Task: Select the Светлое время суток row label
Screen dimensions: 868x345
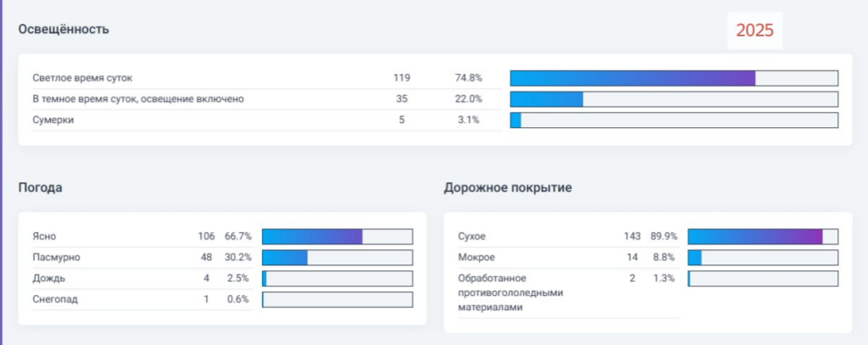Action: (82, 78)
